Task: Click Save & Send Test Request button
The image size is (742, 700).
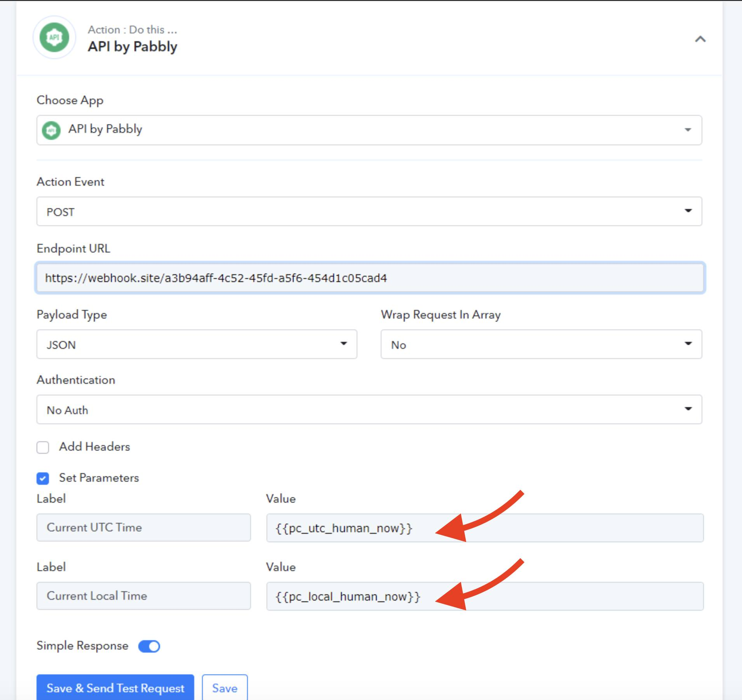Action: coord(115,688)
